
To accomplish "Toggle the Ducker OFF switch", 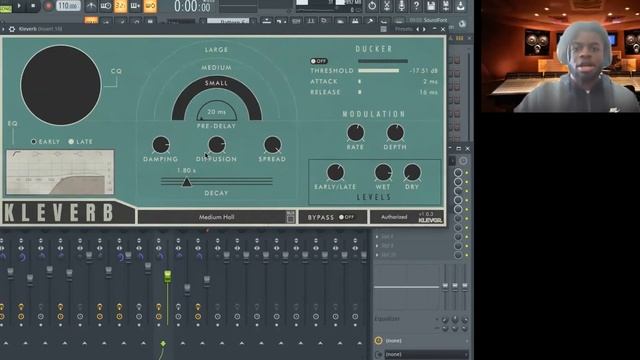I will 318,61.
